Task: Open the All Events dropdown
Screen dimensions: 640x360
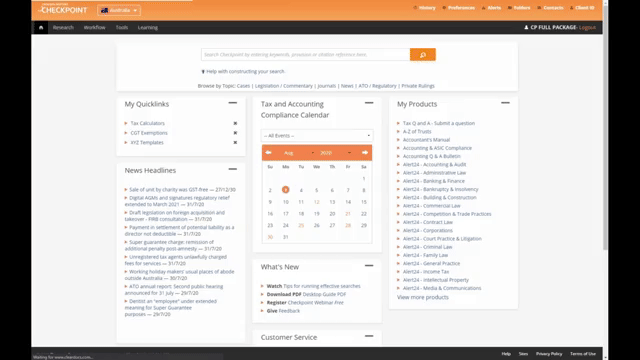Action: (x=317, y=136)
